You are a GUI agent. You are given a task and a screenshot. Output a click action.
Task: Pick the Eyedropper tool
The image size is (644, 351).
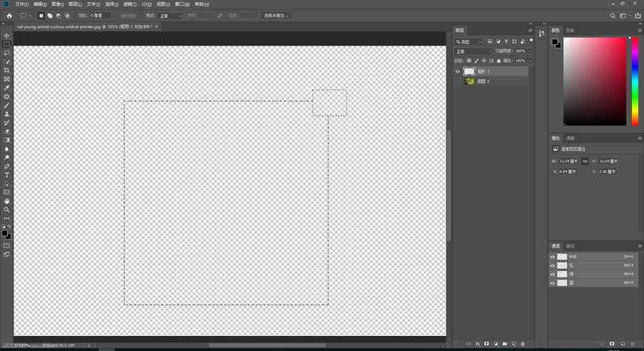[x=7, y=88]
